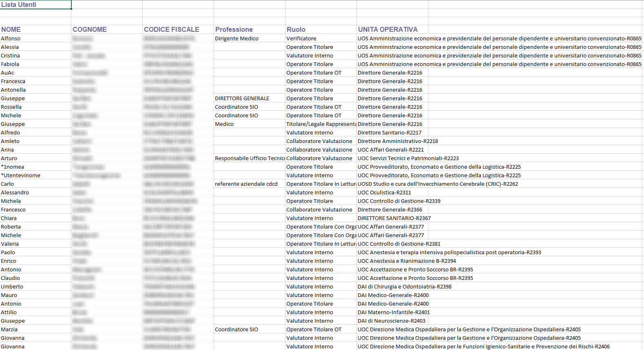Select 'UOC Servizi Tecnici e Patrimoniali-R2223' cell
The height and width of the screenshot is (350, 644).
click(408, 158)
